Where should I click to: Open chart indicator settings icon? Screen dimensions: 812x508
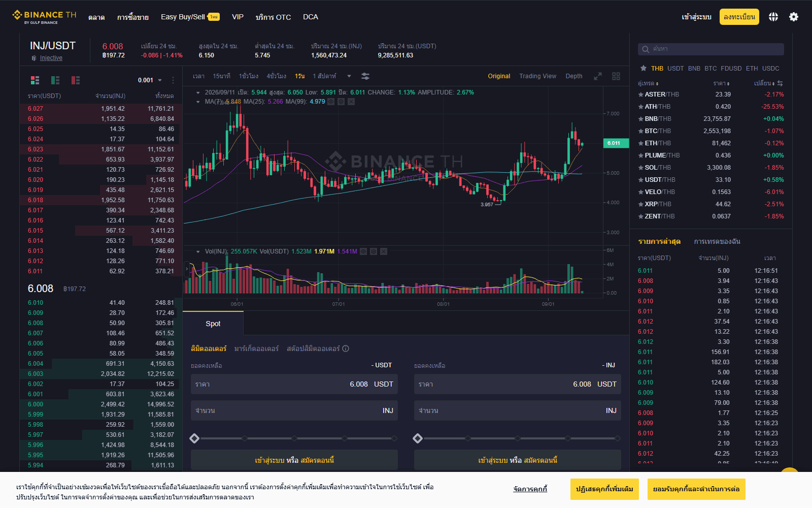click(365, 76)
